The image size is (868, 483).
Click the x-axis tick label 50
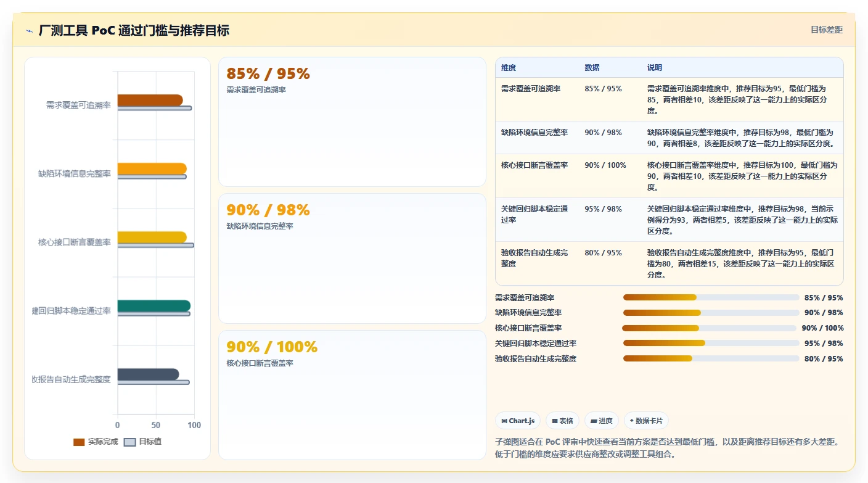(x=156, y=425)
